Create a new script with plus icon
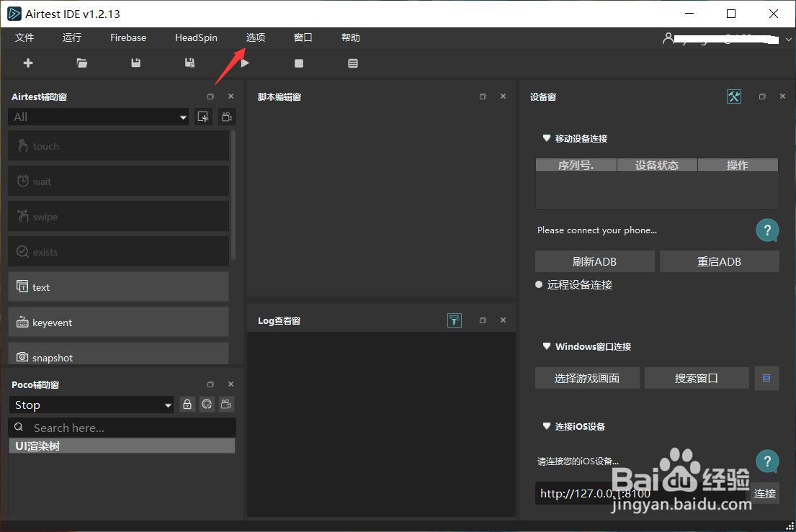Viewport: 796px width, 532px height. 28,63
